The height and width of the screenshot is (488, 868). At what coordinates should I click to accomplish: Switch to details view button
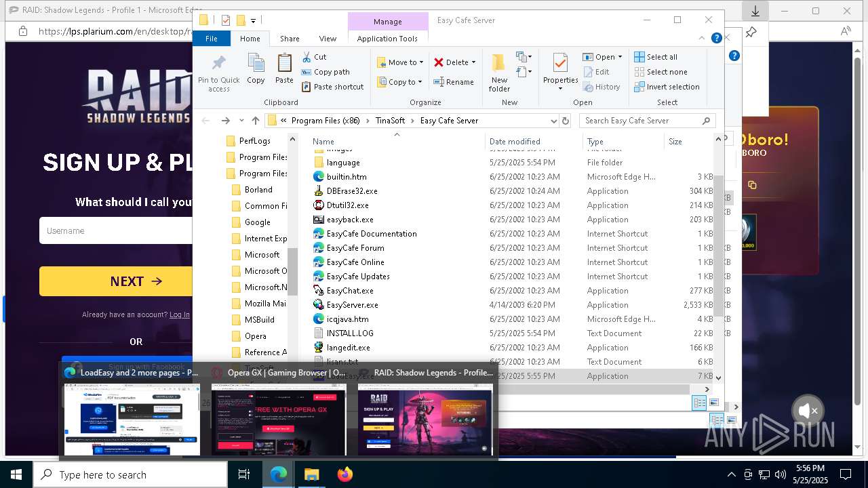click(x=699, y=403)
